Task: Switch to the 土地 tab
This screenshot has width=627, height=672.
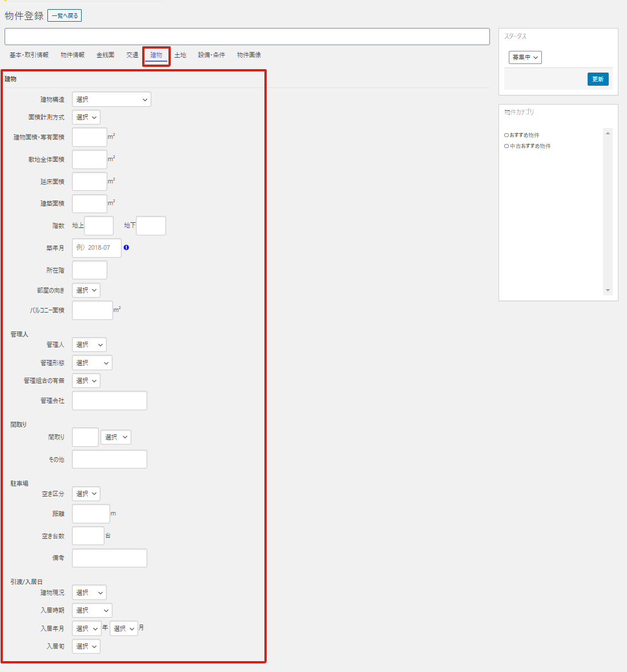Action: [180, 55]
